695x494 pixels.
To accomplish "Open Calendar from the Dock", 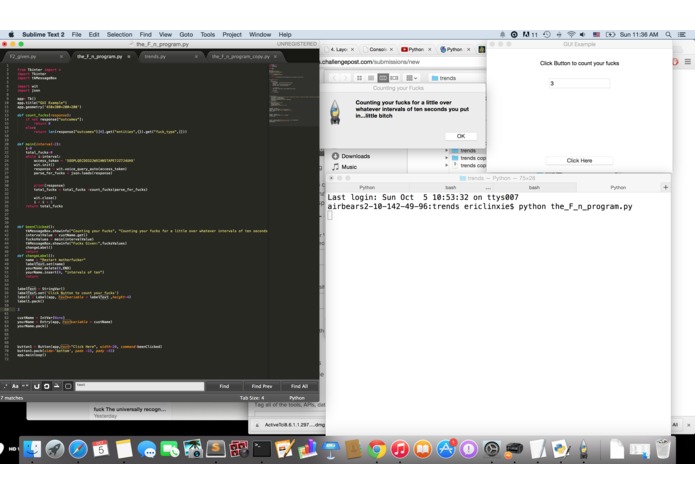I will pos(101,449).
